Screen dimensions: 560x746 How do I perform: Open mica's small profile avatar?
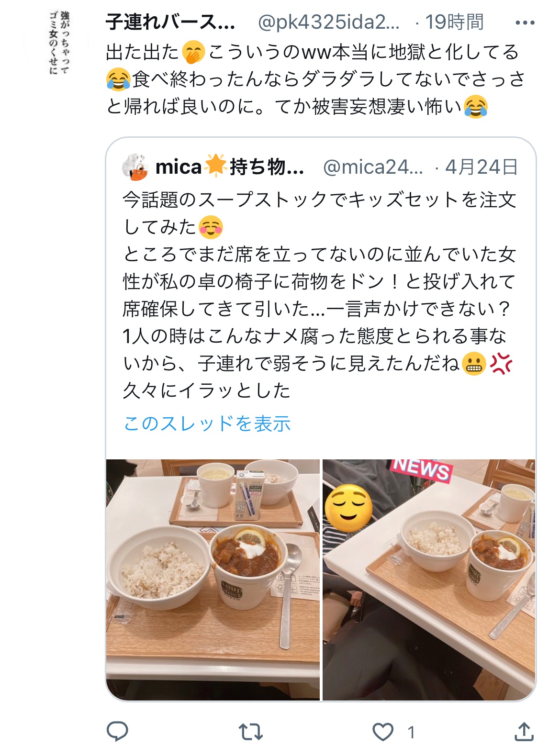coord(135,167)
